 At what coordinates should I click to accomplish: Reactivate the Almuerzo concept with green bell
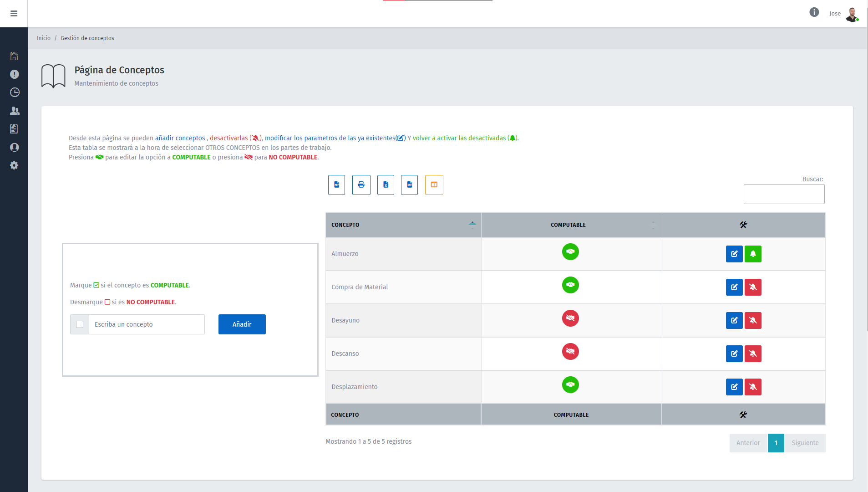pos(753,254)
